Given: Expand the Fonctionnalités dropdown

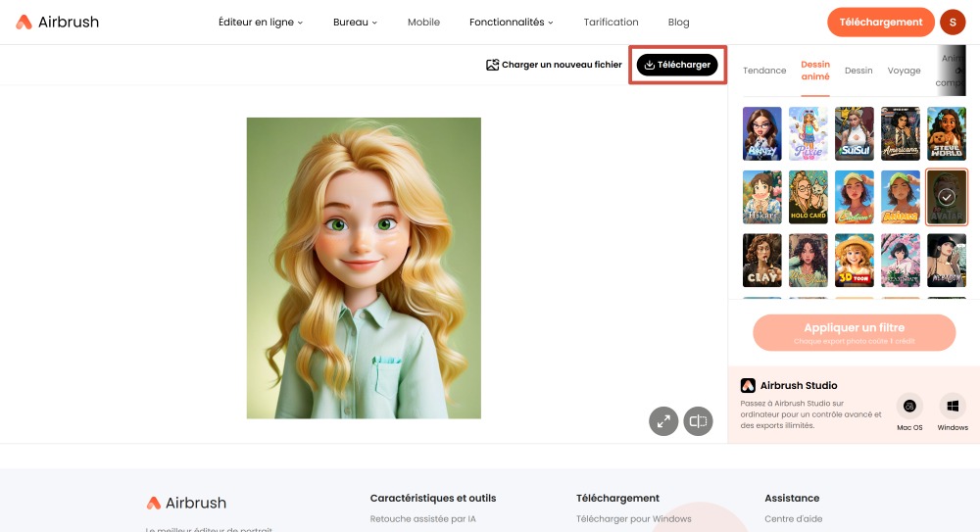Looking at the screenshot, I should 511,22.
